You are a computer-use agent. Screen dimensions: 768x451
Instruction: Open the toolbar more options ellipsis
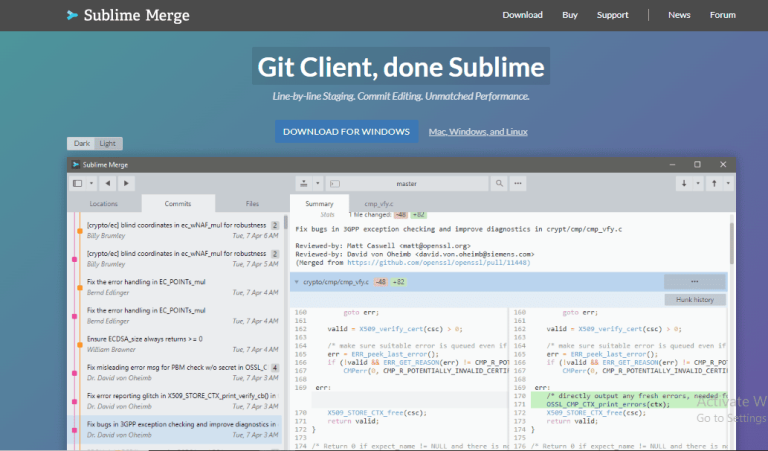pyautogui.click(x=518, y=183)
